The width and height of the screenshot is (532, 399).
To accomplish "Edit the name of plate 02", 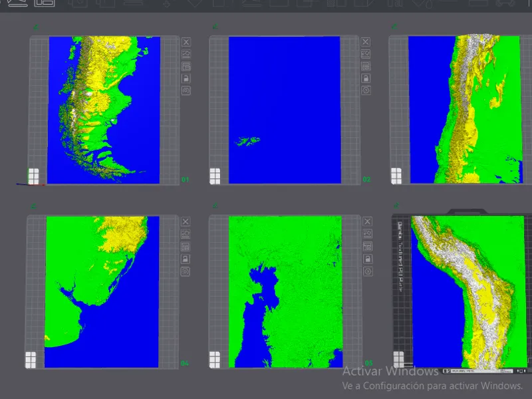I will (215, 27).
